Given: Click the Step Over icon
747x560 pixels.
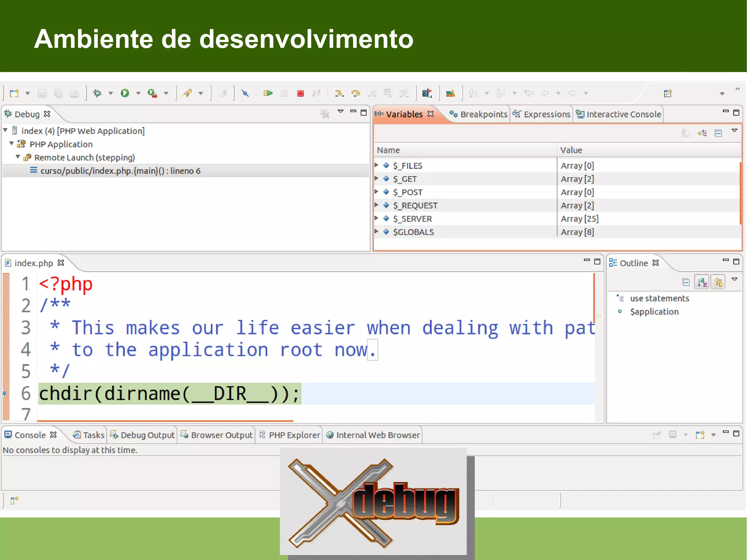Looking at the screenshot, I should pyautogui.click(x=356, y=93).
